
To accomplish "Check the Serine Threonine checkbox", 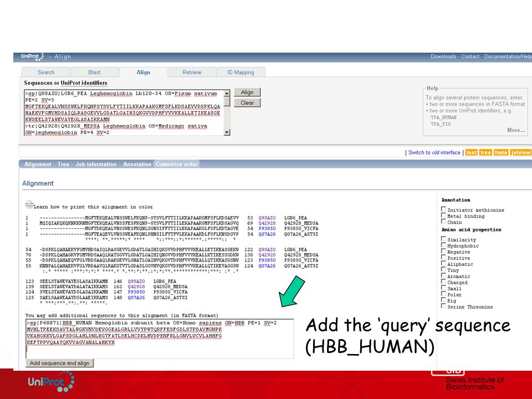I will point(443,306).
